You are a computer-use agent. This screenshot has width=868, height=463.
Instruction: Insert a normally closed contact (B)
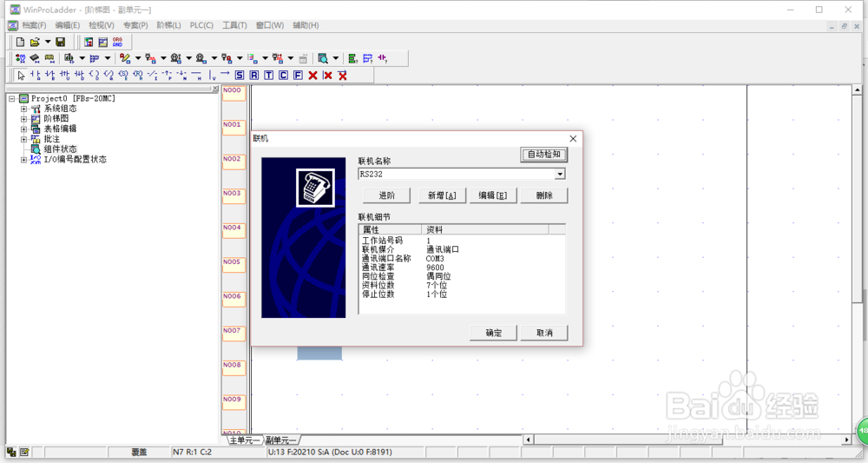pyautogui.click(x=50, y=76)
